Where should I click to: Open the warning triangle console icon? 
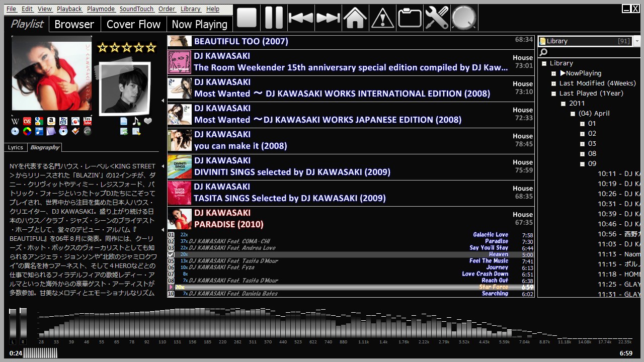(x=382, y=18)
